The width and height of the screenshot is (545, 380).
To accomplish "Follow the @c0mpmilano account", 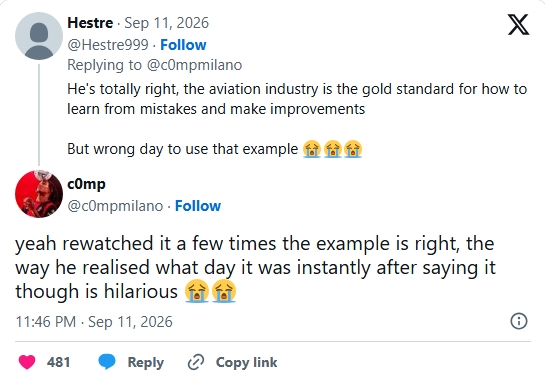I will pos(198,206).
